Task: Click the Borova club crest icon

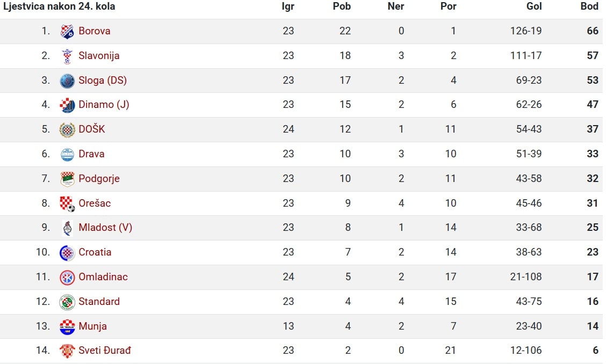Action: click(x=67, y=31)
